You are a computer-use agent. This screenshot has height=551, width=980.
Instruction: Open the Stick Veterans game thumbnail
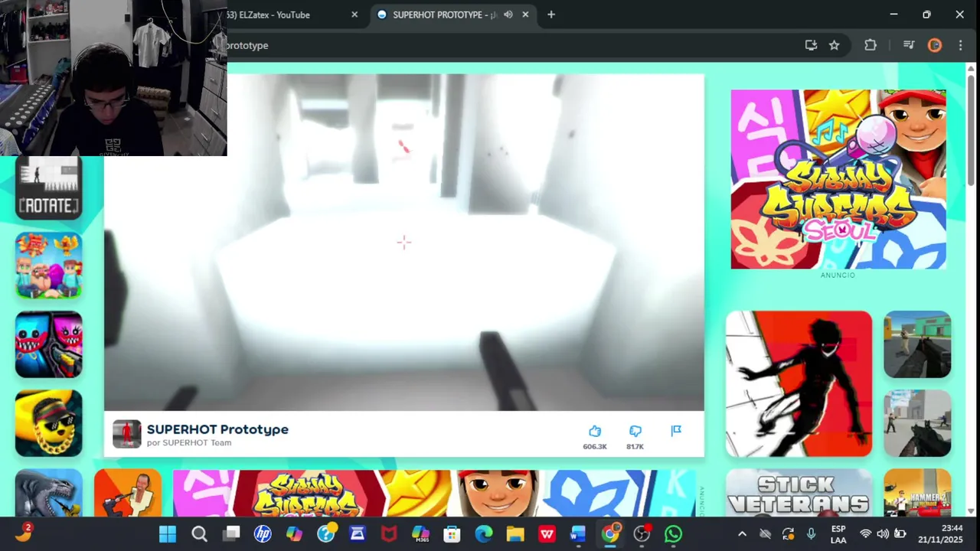click(799, 493)
